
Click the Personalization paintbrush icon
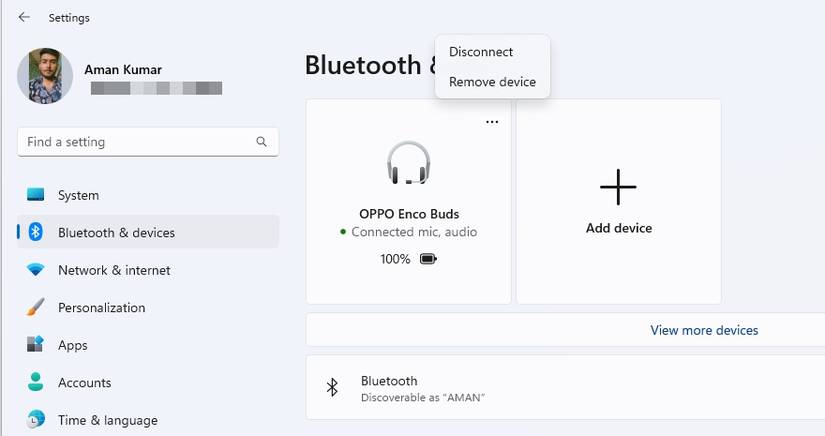tap(36, 308)
